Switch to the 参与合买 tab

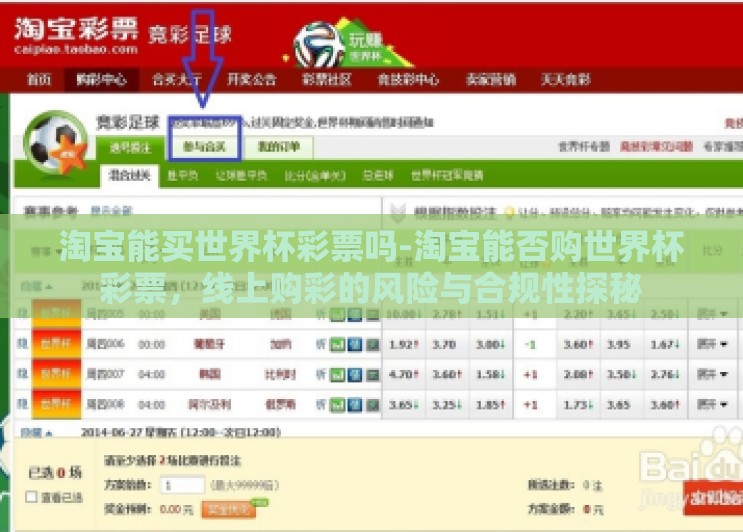204,147
